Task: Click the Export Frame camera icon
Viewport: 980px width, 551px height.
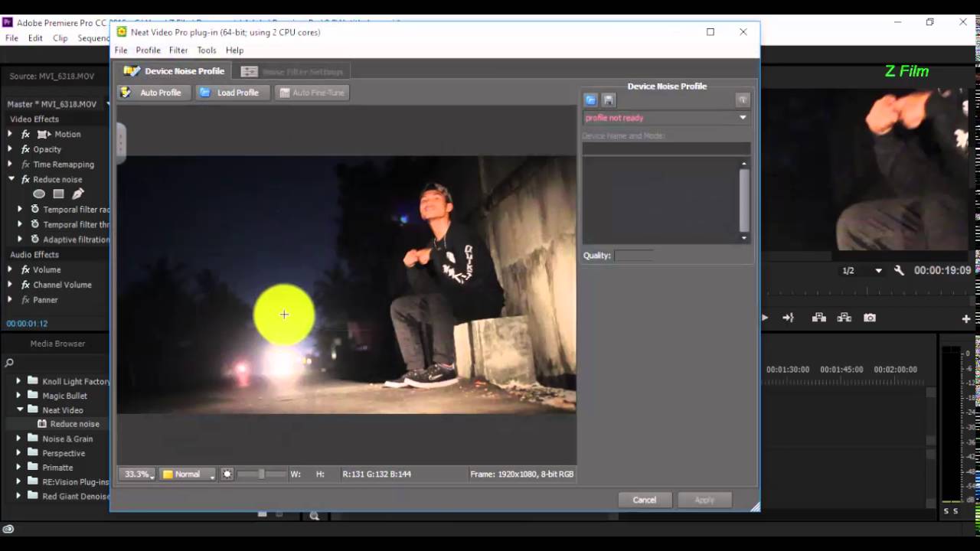Action: (x=870, y=318)
